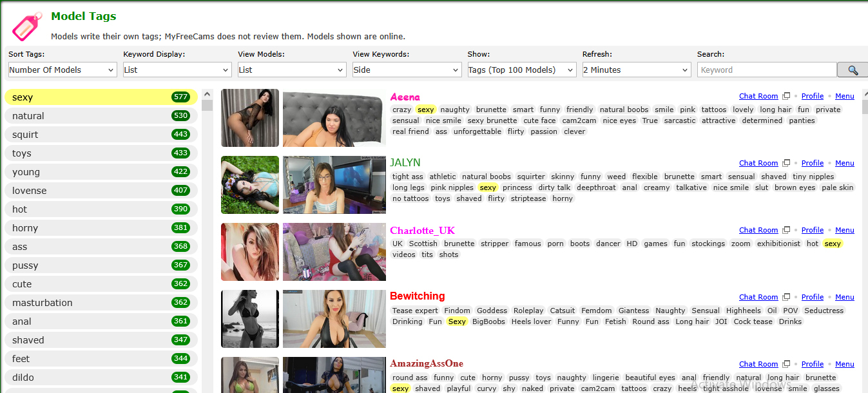Open pop-out window icon beside JALYN's Chat Room
The height and width of the screenshot is (393, 868).
point(786,163)
